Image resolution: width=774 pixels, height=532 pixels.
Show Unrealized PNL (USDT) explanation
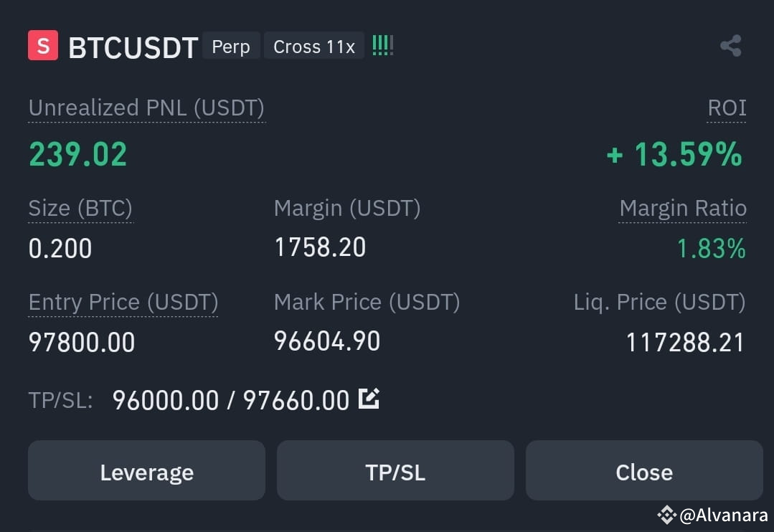[146, 108]
